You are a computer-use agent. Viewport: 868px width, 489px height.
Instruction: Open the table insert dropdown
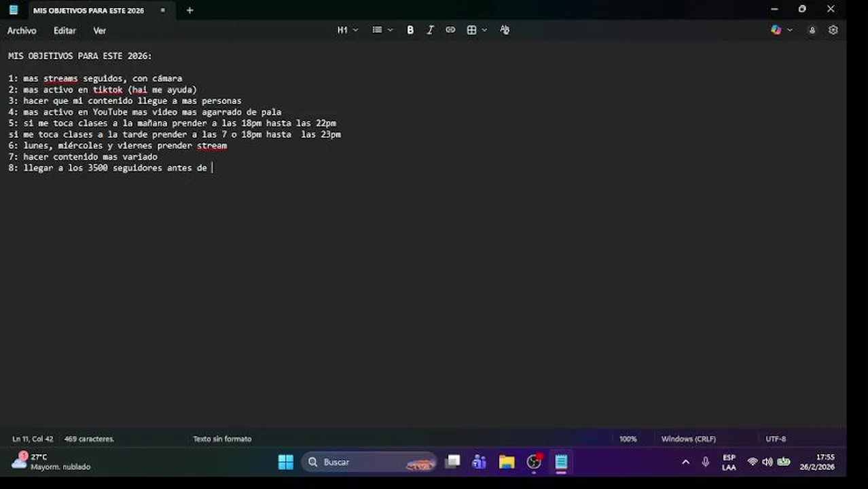[477, 30]
